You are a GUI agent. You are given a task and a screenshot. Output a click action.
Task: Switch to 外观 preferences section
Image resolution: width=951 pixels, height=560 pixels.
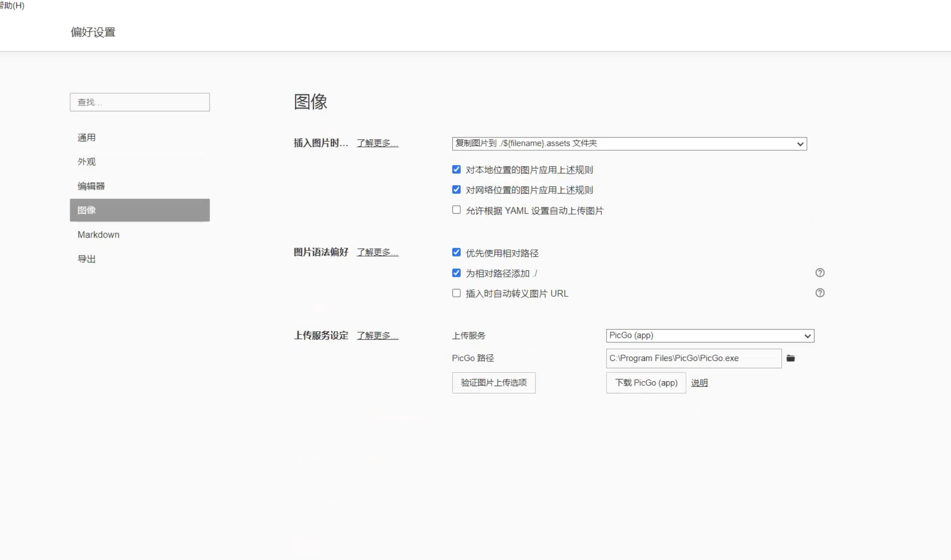click(87, 162)
